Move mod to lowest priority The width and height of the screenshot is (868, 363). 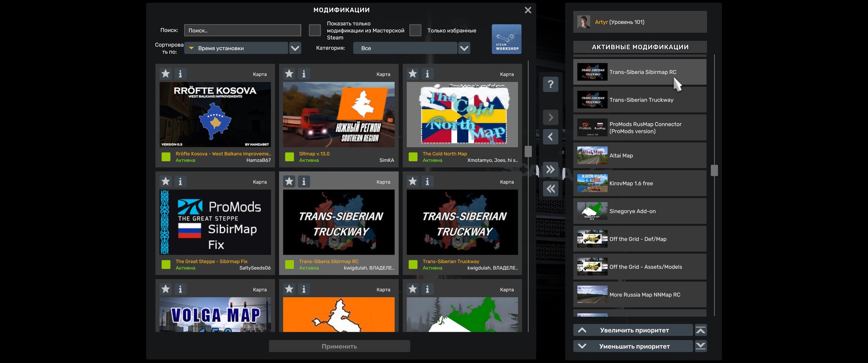coord(701,346)
